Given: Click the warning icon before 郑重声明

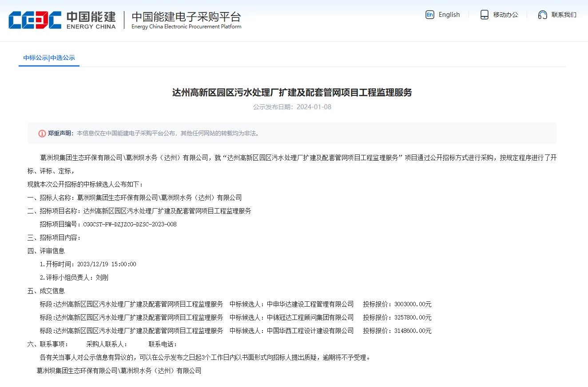Looking at the screenshot, I should coord(41,133).
